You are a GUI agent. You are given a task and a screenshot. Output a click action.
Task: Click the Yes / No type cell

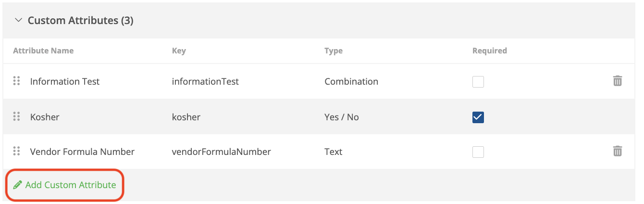tap(342, 117)
